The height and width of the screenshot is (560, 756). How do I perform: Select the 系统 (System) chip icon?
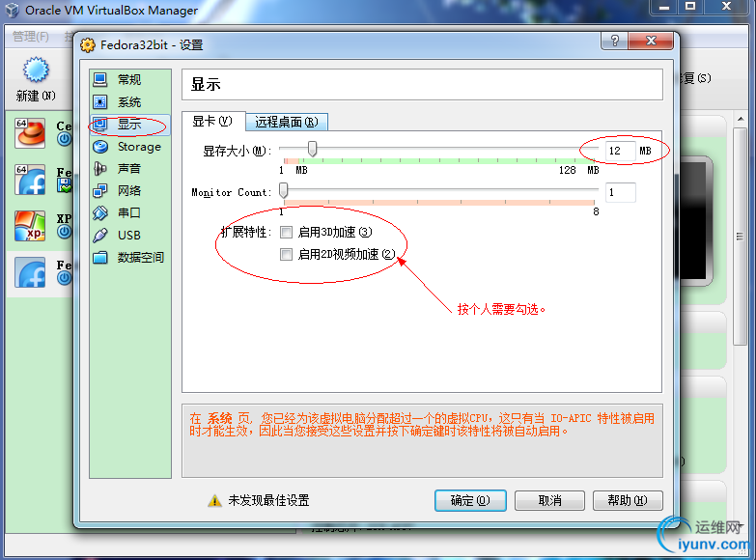click(100, 101)
